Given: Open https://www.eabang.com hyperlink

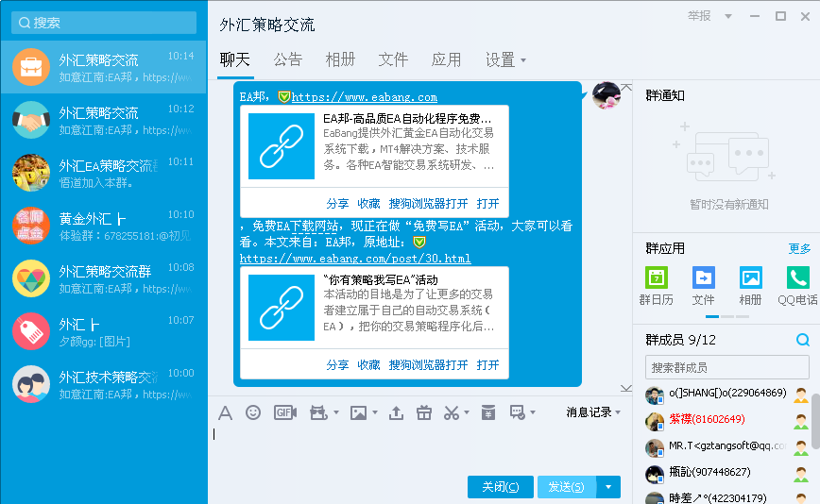Looking at the screenshot, I should pos(365,97).
